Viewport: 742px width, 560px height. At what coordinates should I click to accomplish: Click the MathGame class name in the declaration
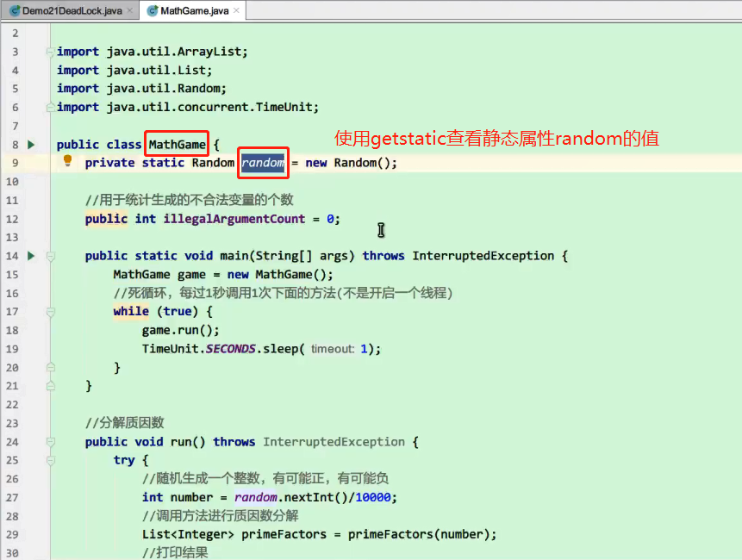click(177, 144)
